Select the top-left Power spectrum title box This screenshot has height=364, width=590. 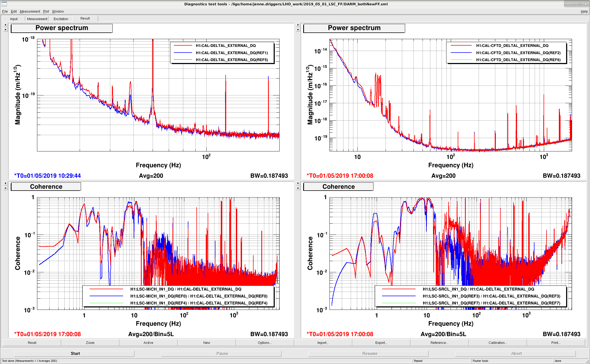point(62,28)
